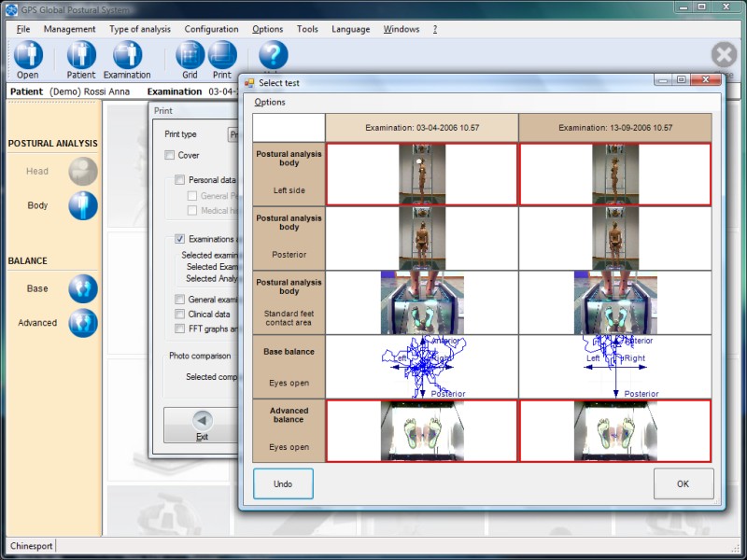Enable the General examination checkbox
The height and width of the screenshot is (560, 747).
click(179, 300)
